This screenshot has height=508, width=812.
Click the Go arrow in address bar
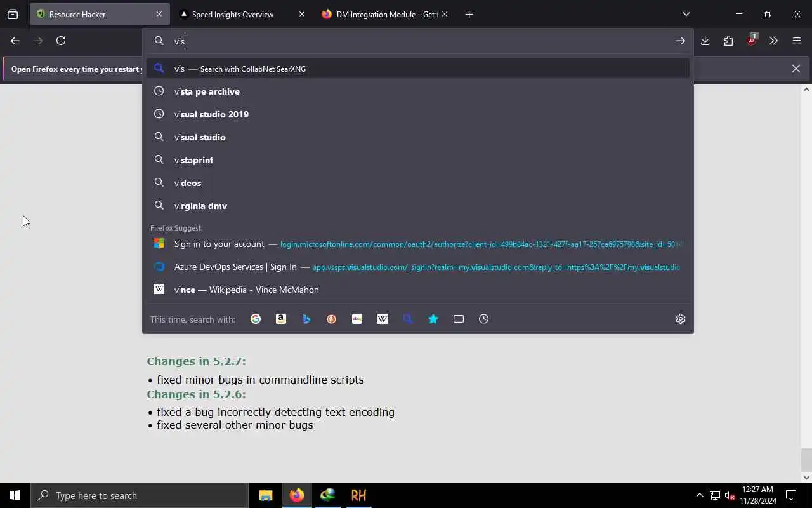(x=681, y=41)
